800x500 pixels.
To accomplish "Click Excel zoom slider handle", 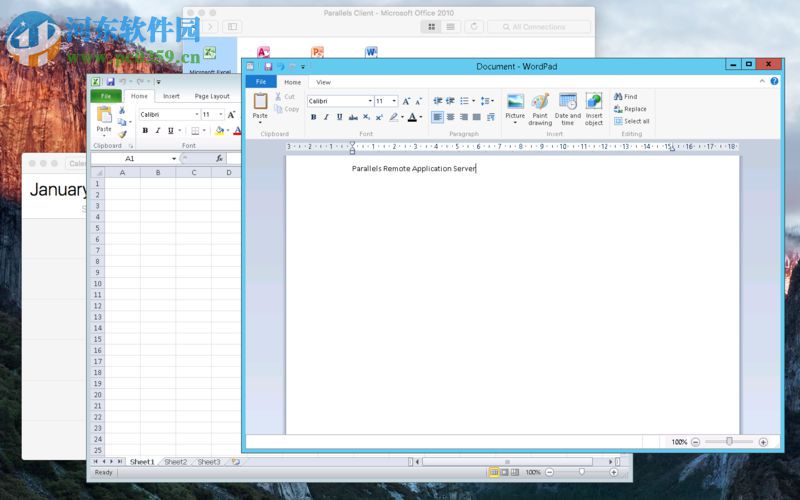I will click(x=582, y=472).
